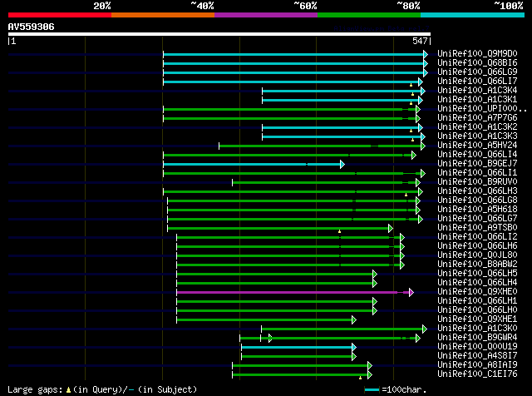Screen dimensions: 532x396
Task: Open hit UniRef100_Q68BI6
Action: tap(477, 63)
